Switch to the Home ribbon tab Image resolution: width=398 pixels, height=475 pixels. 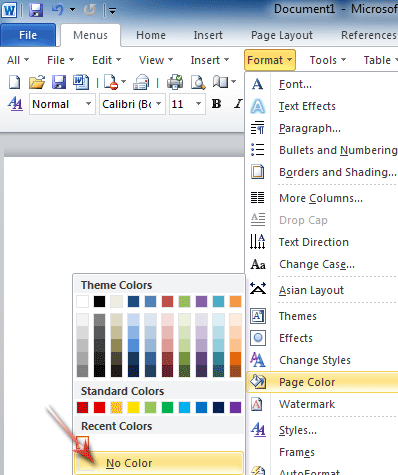coord(151,35)
